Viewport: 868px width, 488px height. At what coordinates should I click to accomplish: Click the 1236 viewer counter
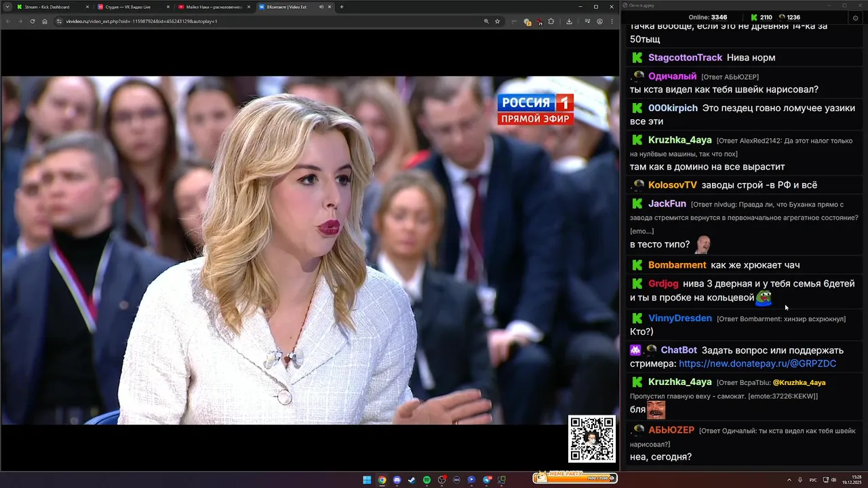click(x=789, y=18)
